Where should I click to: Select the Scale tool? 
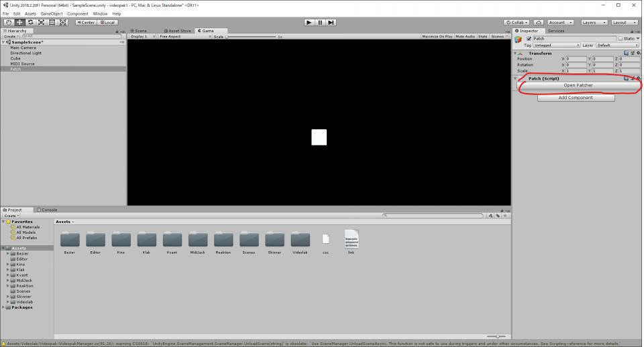[42, 22]
